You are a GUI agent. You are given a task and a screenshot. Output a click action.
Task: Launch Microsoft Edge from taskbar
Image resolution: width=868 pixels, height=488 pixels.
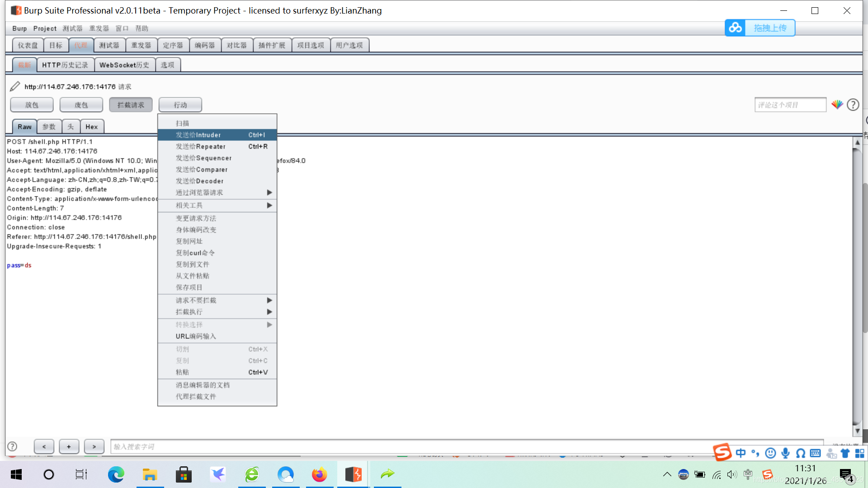pyautogui.click(x=116, y=474)
